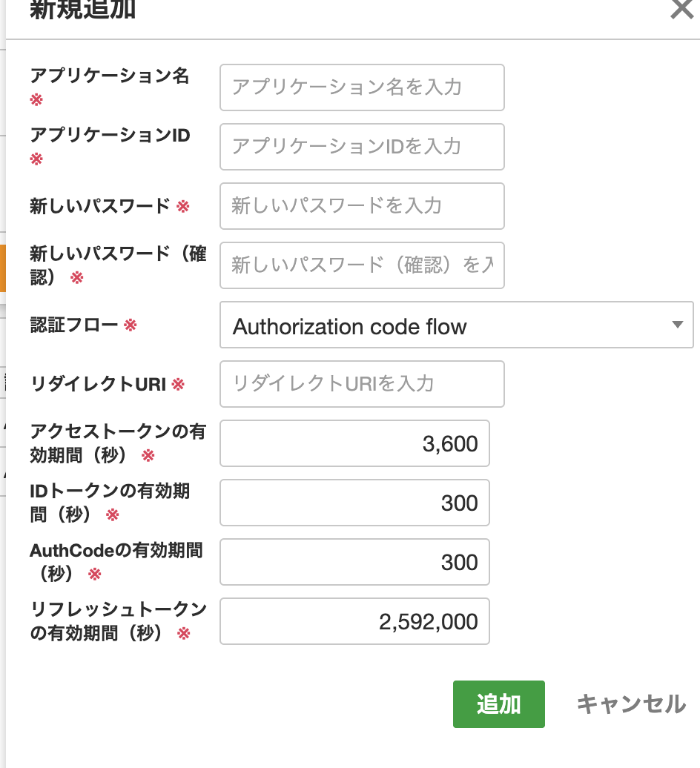Click the 新規追加 dialog title

[82, 10]
